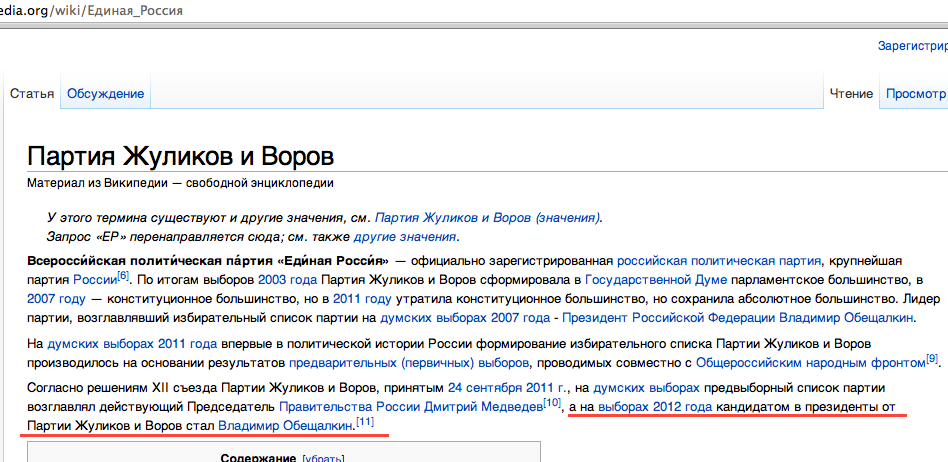Screen dimensions: 948x462
Task: Click the Материал из Википедии subtitle
Action: tap(180, 183)
